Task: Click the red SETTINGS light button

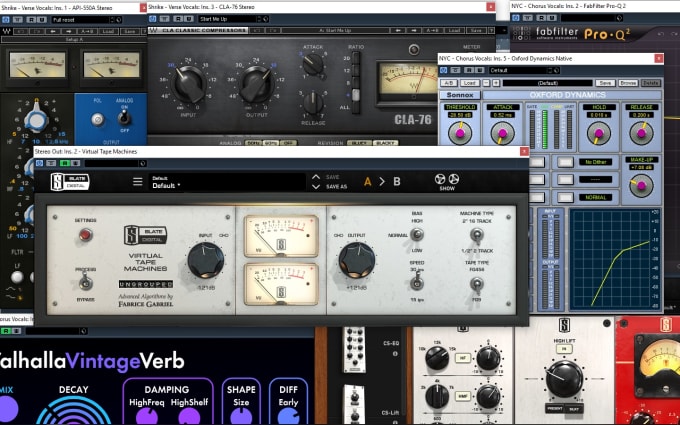Action: pyautogui.click(x=85, y=235)
